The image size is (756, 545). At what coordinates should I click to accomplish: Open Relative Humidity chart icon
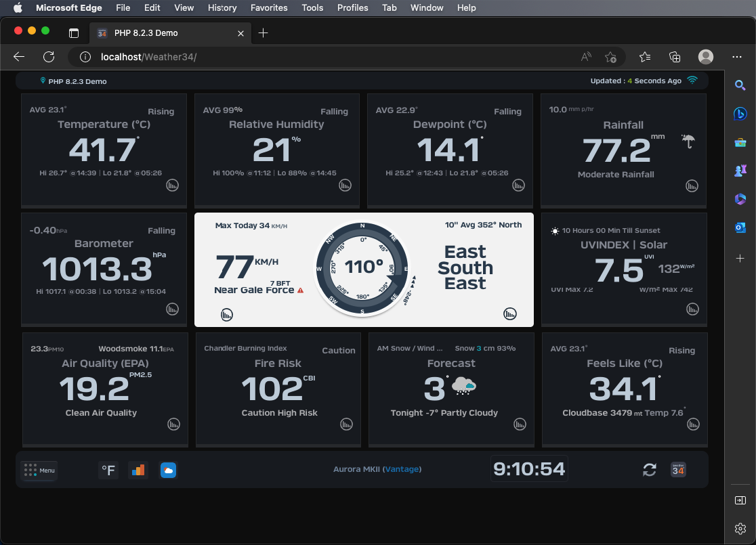(x=345, y=185)
